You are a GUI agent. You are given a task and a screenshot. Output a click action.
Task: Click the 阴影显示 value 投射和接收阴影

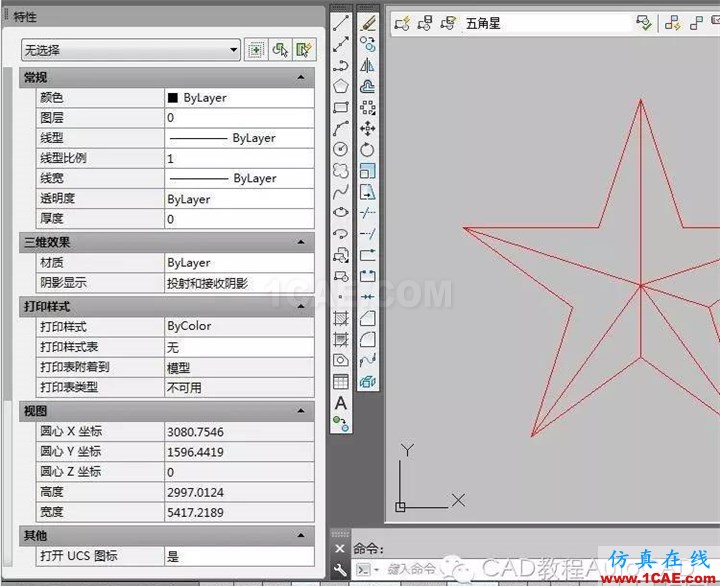coord(207,283)
